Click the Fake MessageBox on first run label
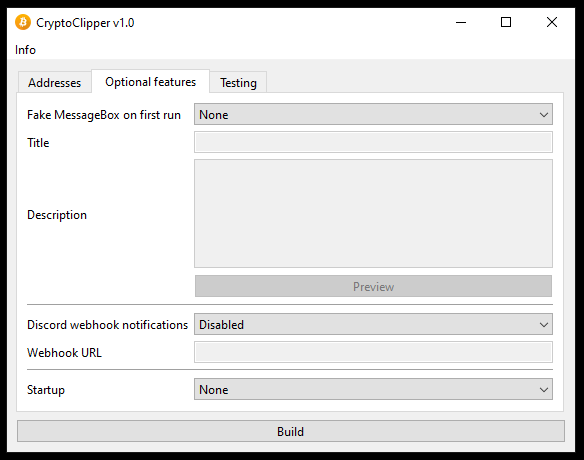The image size is (584, 460). pyautogui.click(x=104, y=115)
